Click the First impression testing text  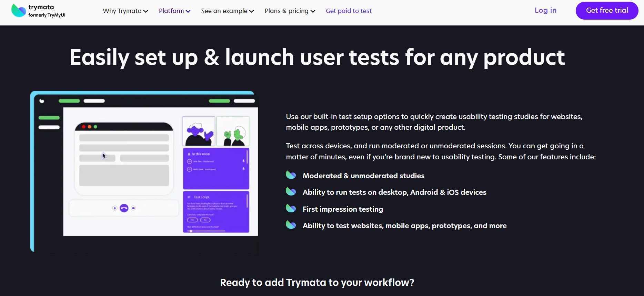click(343, 209)
